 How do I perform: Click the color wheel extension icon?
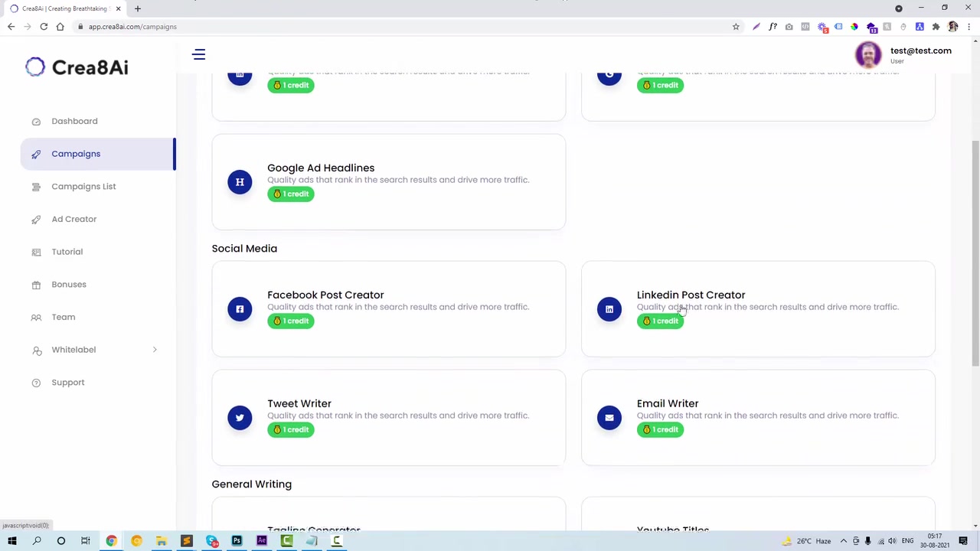(854, 27)
